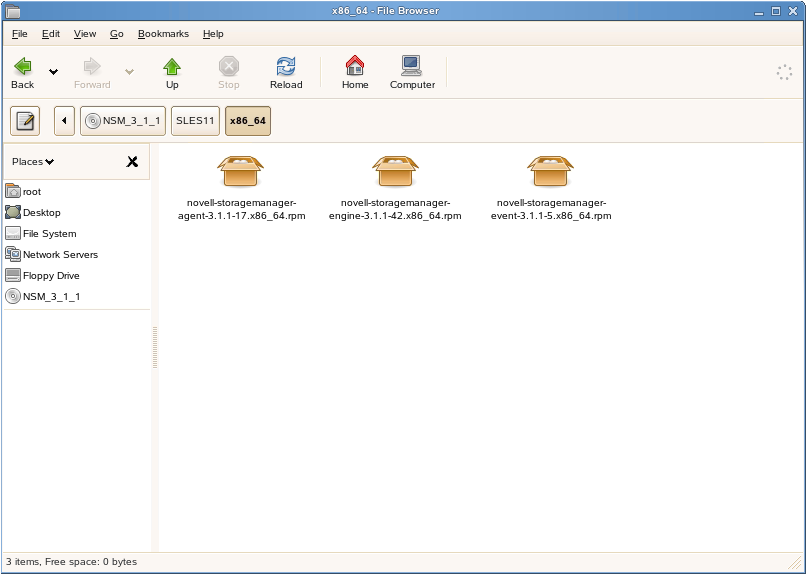Go to Home folder via house icon

pos(355,66)
